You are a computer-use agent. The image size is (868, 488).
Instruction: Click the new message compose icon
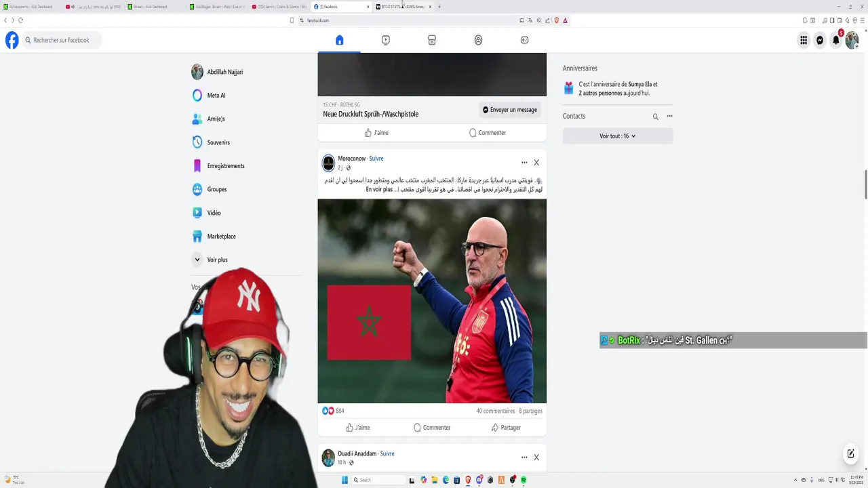pos(850,453)
